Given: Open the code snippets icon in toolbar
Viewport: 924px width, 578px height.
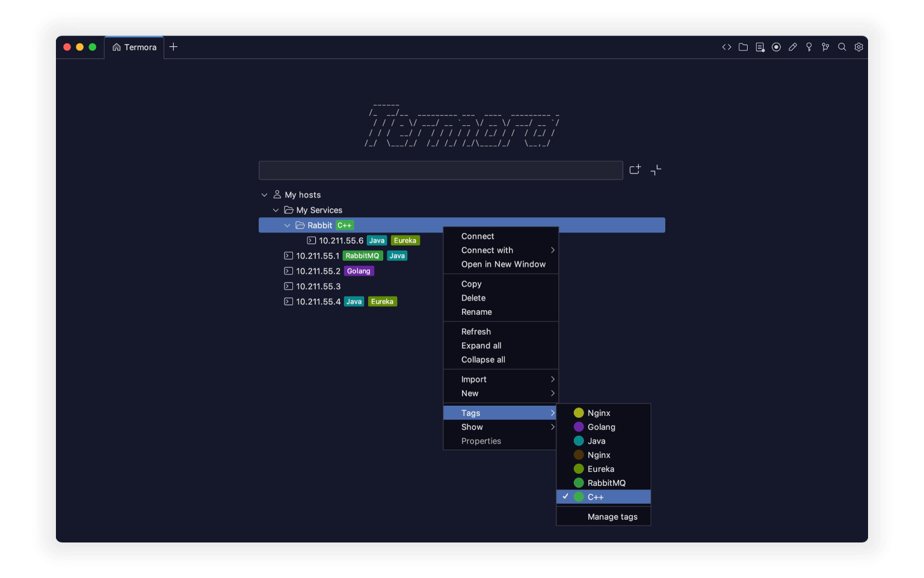Looking at the screenshot, I should (x=727, y=47).
